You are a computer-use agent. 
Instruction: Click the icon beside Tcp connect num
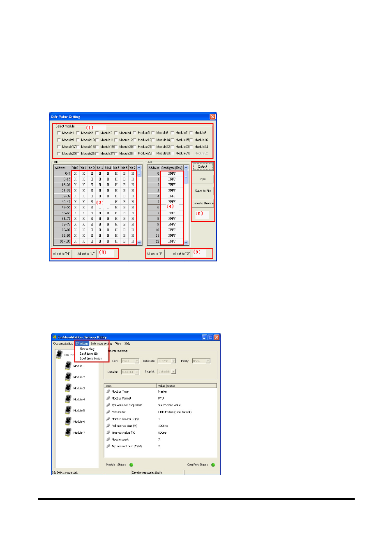[x=108, y=446]
